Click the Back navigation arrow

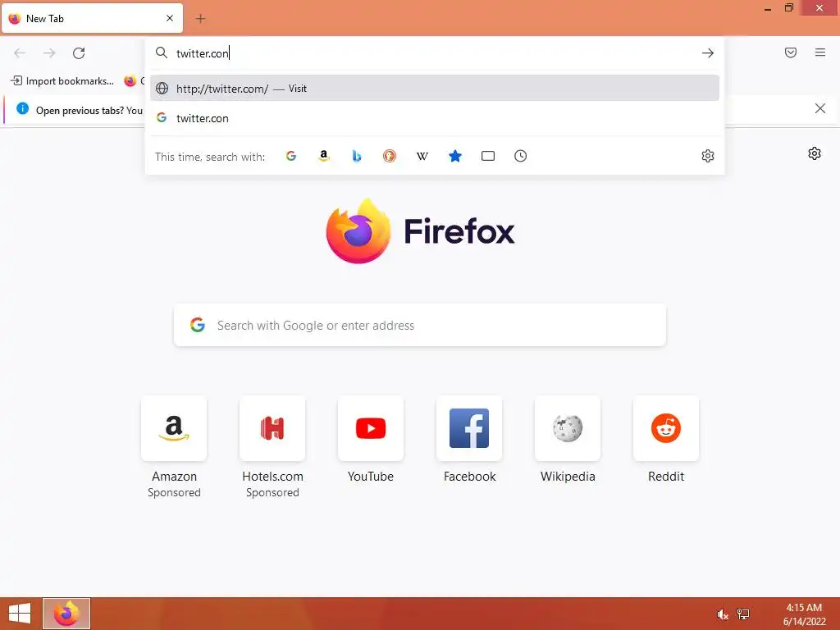pos(20,53)
